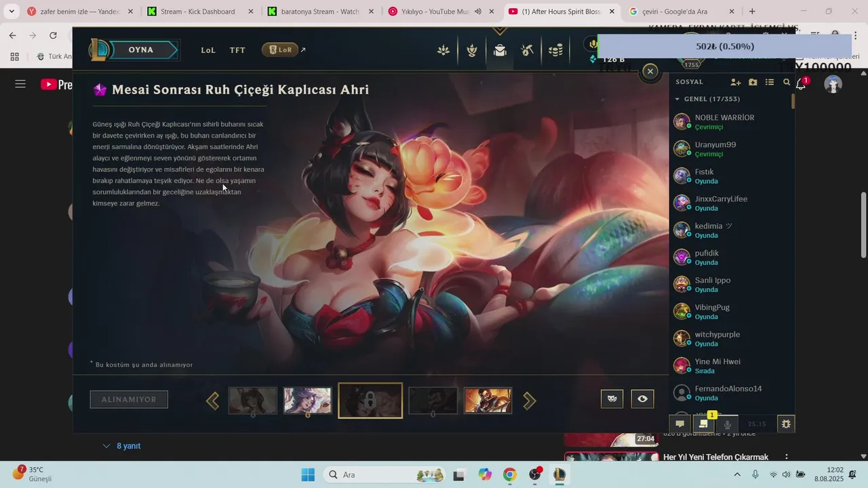Open the chat bubble icon in social footer
868x488 pixels.
[679, 424]
